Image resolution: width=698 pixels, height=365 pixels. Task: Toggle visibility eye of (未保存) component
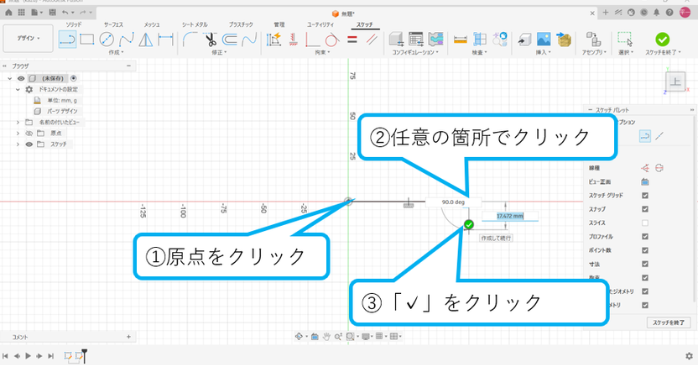click(x=21, y=78)
